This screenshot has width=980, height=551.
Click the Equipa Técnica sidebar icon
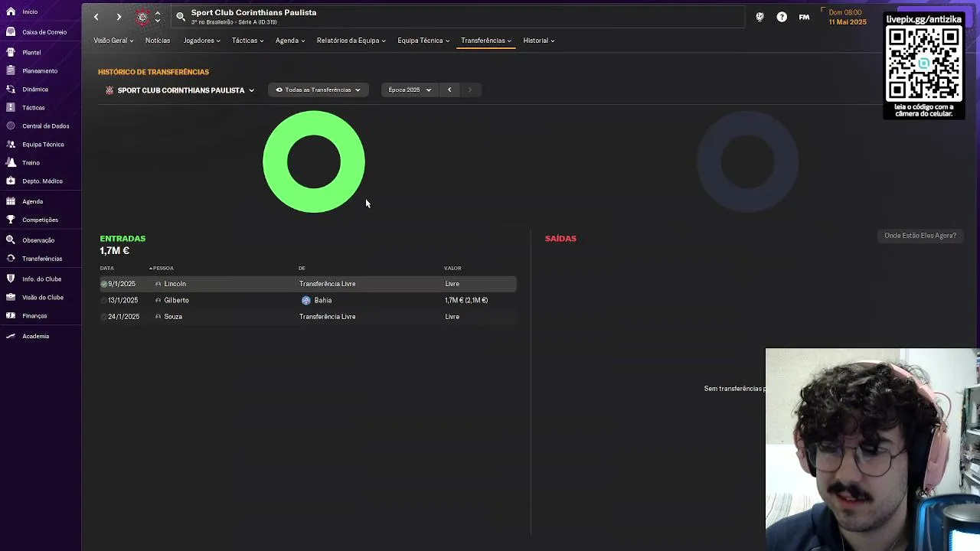[x=11, y=145]
